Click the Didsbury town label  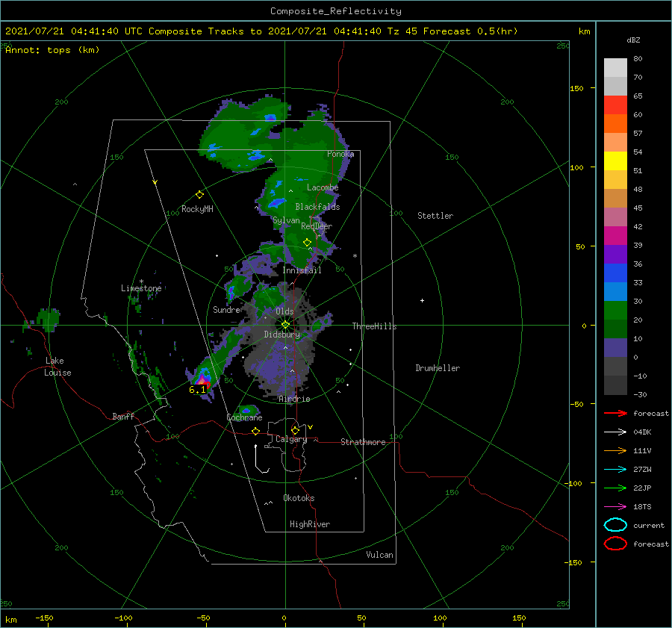point(282,335)
